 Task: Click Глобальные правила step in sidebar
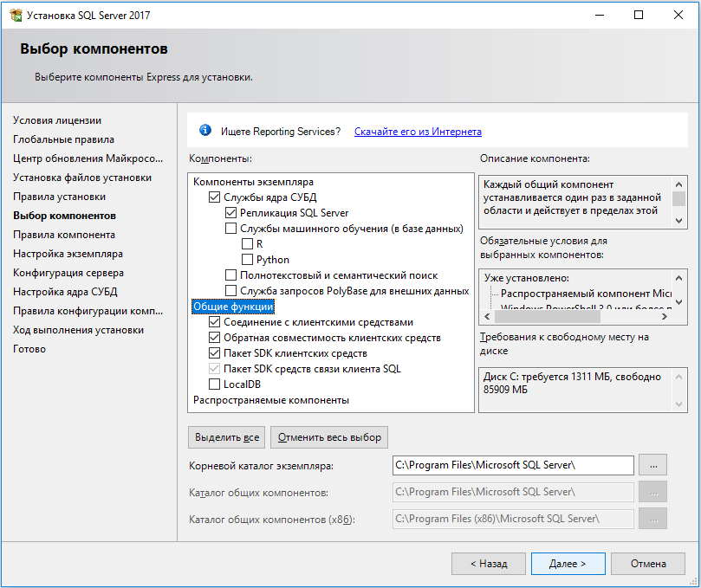(x=63, y=139)
